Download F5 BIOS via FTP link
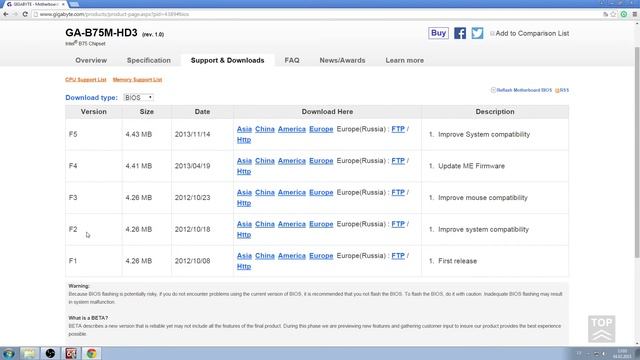 click(x=398, y=129)
